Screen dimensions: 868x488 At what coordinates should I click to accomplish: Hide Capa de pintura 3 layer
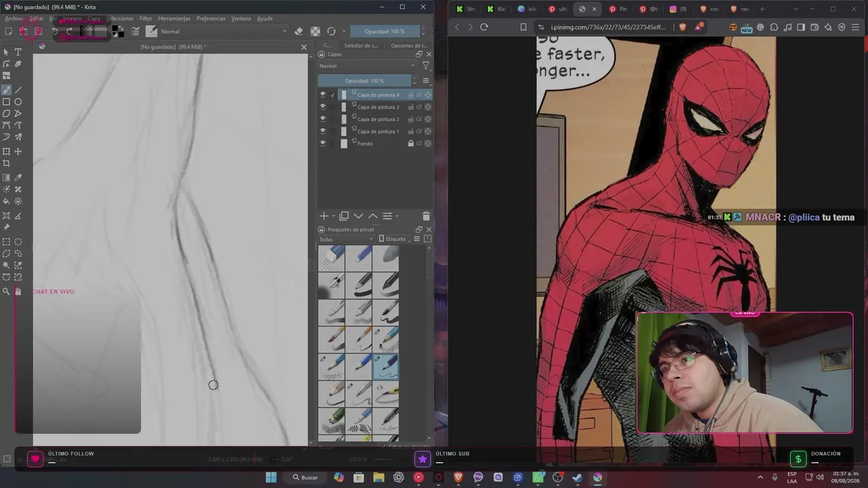click(323, 107)
